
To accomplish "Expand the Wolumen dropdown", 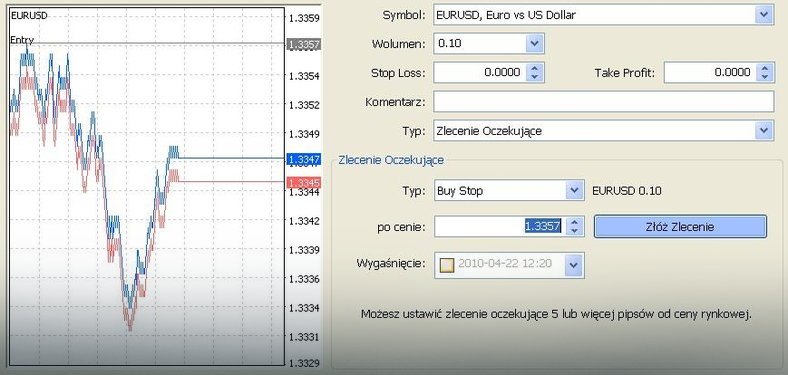I will click(x=534, y=44).
